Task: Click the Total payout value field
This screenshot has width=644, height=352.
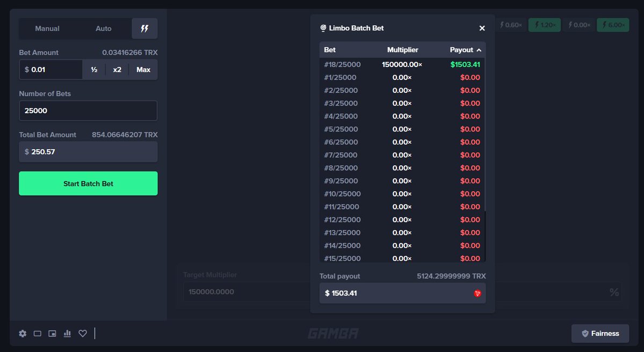Action: click(x=402, y=294)
